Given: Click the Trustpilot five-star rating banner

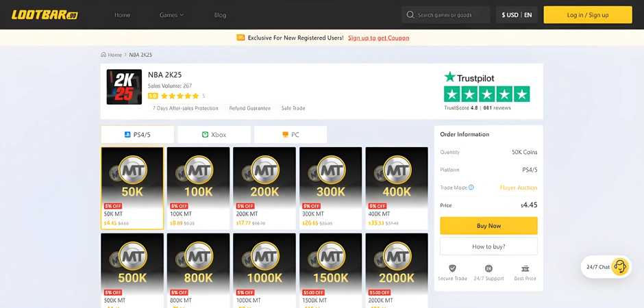Looking at the screenshot, I should click(x=486, y=94).
